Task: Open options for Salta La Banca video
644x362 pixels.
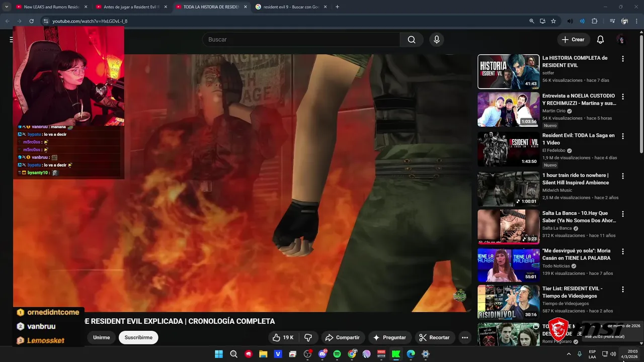Action: (623, 214)
